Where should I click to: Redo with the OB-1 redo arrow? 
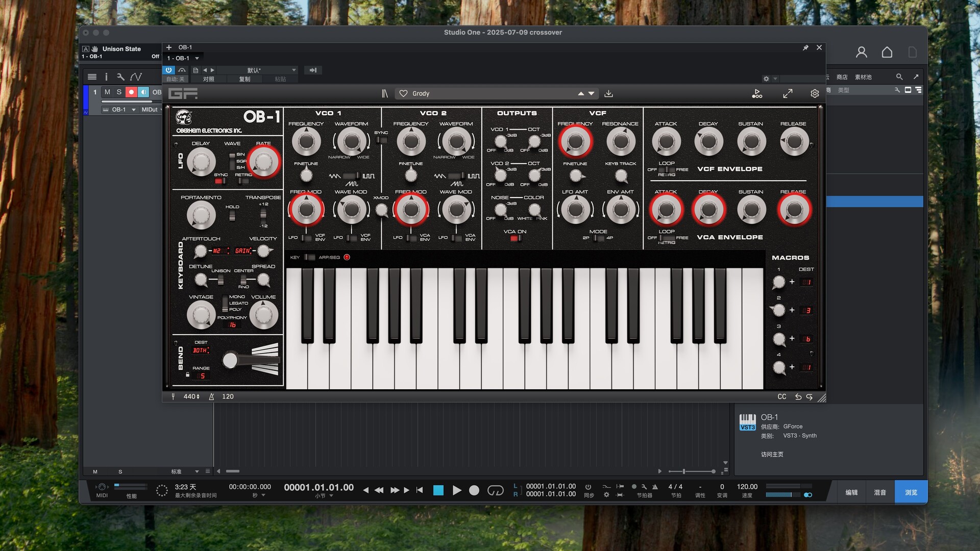tap(810, 396)
